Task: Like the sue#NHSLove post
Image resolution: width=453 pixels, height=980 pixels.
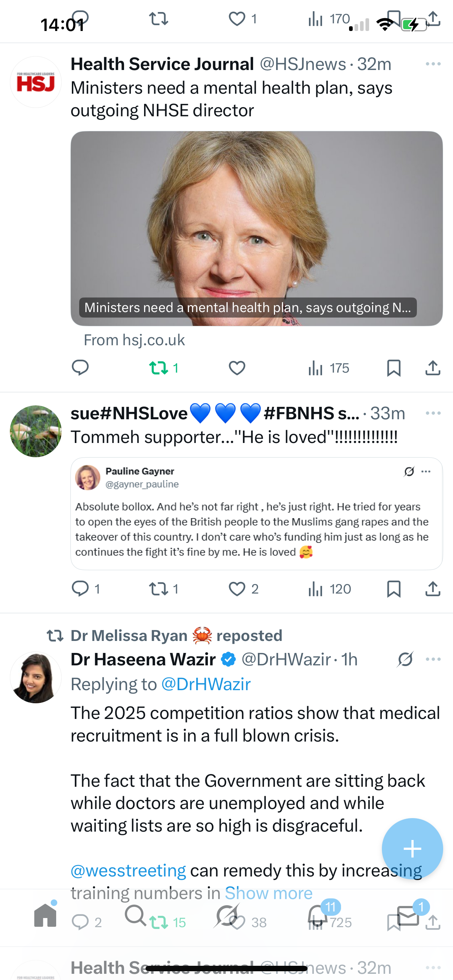Action: coord(237,589)
